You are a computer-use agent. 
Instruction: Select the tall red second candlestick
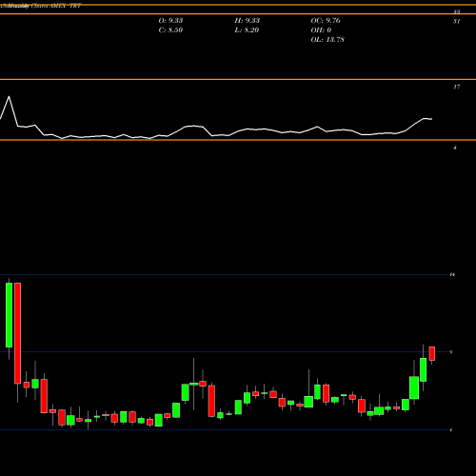pos(17,333)
